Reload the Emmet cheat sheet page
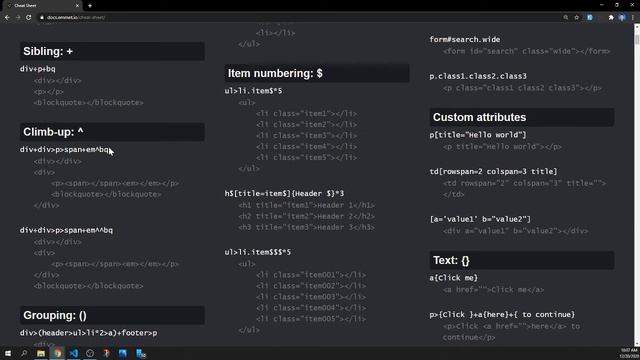The height and width of the screenshot is (360, 640). pos(29,18)
